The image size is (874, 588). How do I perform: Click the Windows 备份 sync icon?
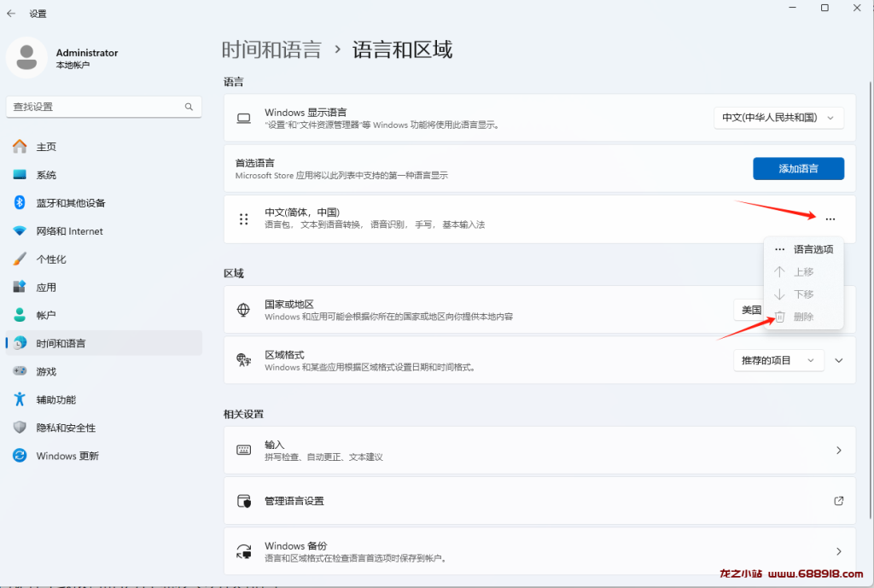click(243, 551)
